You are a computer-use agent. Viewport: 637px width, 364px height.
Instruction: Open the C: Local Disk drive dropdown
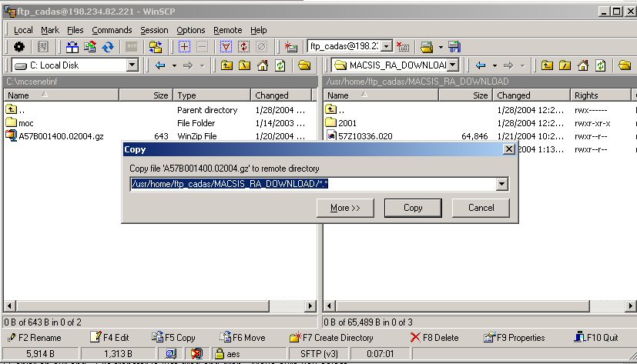coord(132,65)
